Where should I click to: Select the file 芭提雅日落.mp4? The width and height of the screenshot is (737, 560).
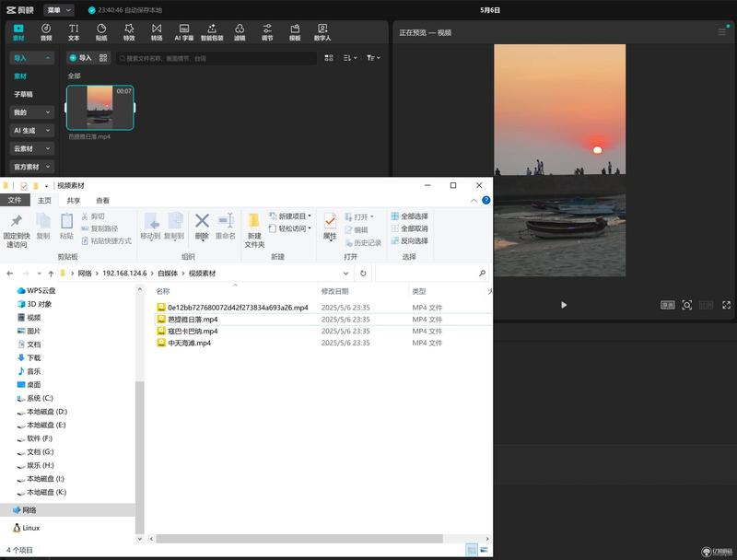click(x=193, y=320)
